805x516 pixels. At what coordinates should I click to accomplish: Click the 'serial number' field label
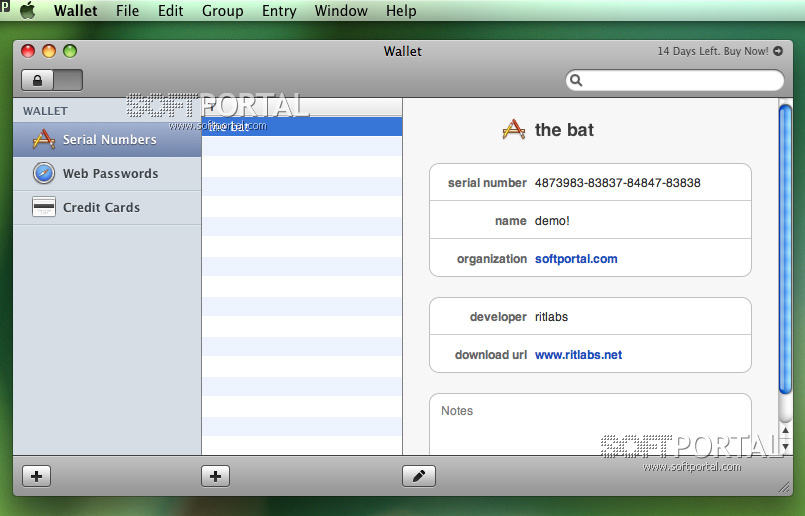[x=487, y=183]
